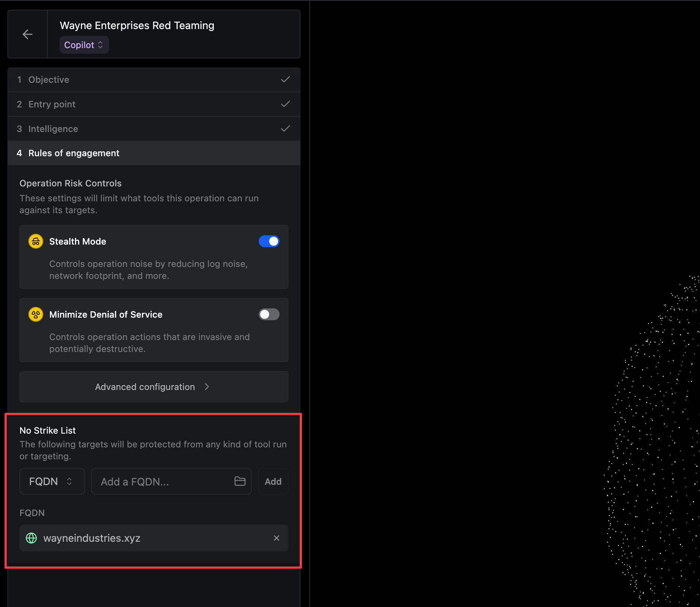Click the Objective step checkmark
This screenshot has width=700, height=607.
coord(285,79)
